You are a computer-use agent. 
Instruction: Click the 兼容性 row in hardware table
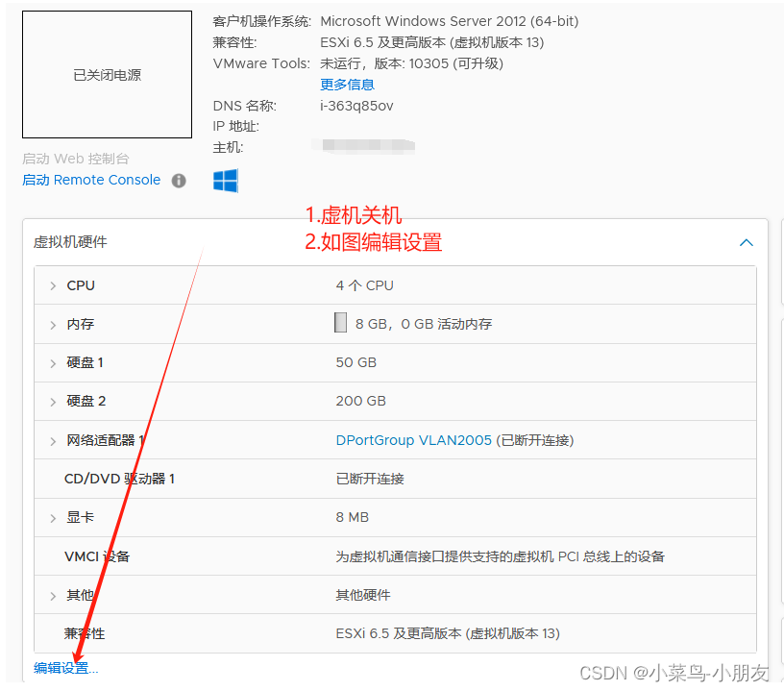click(395, 633)
